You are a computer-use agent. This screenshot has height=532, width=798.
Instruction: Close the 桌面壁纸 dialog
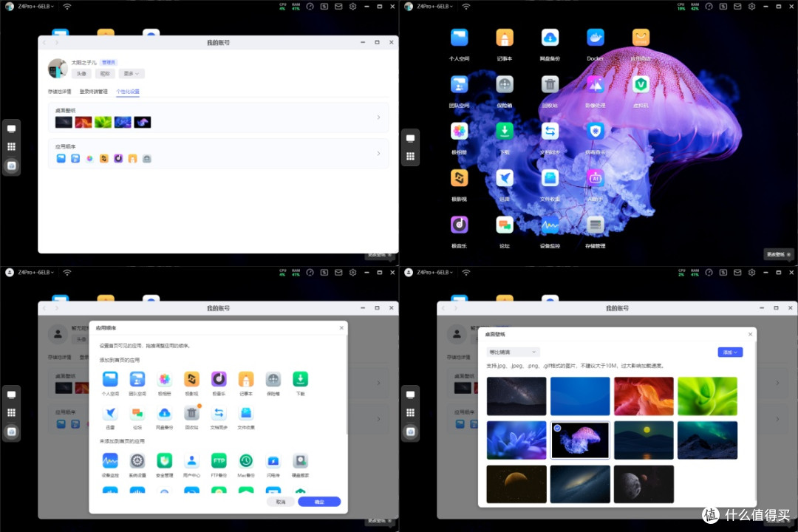pyautogui.click(x=750, y=335)
